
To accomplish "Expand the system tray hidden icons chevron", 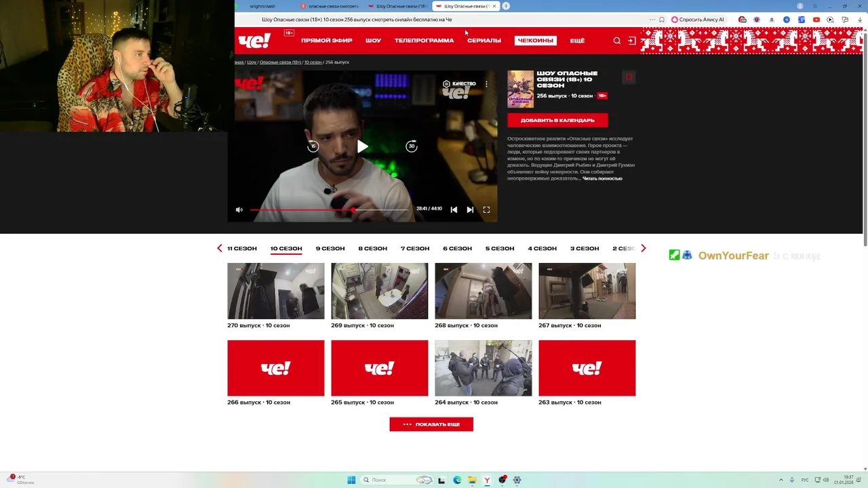I will point(781,480).
